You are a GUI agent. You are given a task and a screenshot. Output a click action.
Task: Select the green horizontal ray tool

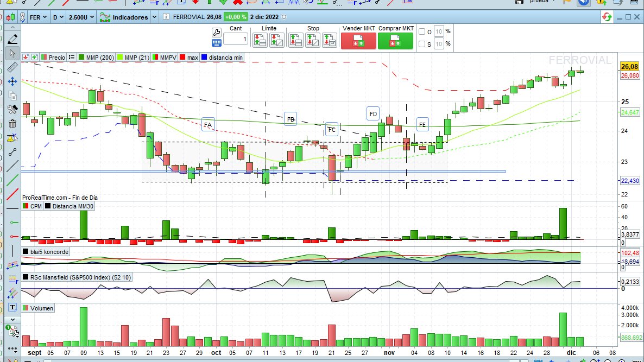point(14,223)
